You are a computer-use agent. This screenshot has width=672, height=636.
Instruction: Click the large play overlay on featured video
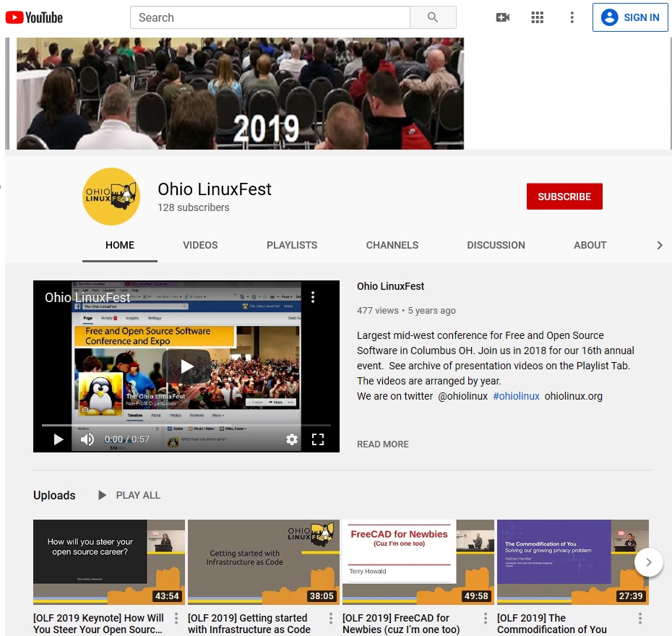(186, 366)
